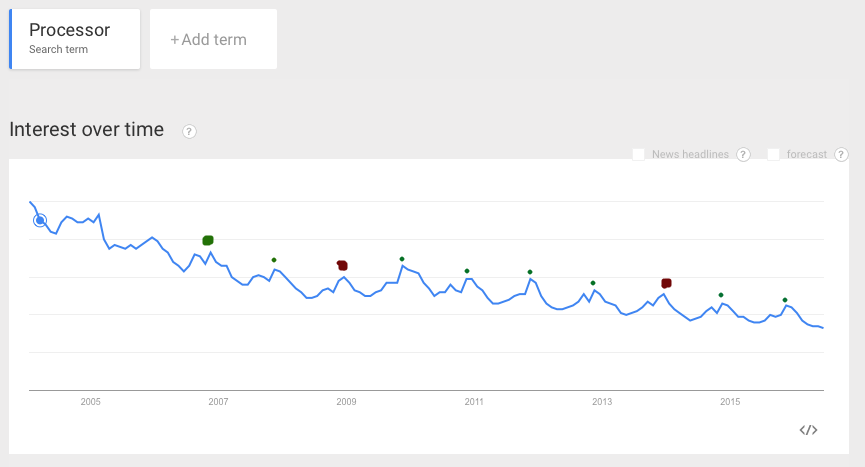The height and width of the screenshot is (467, 865).
Task: Select the Processor search term box
Action: (x=75, y=39)
